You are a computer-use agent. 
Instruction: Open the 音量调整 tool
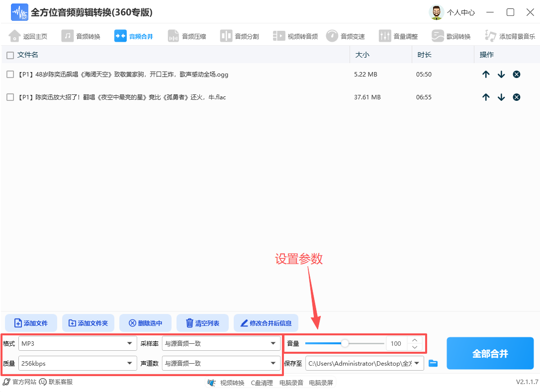point(398,35)
